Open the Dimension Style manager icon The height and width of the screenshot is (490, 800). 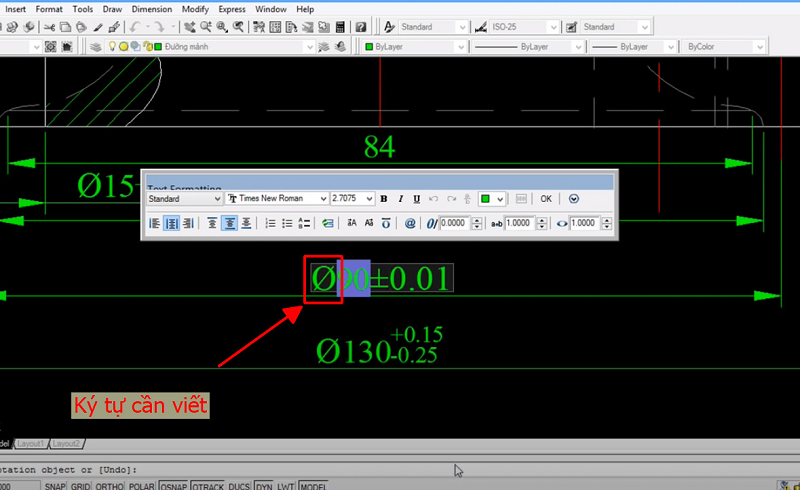coord(481,27)
